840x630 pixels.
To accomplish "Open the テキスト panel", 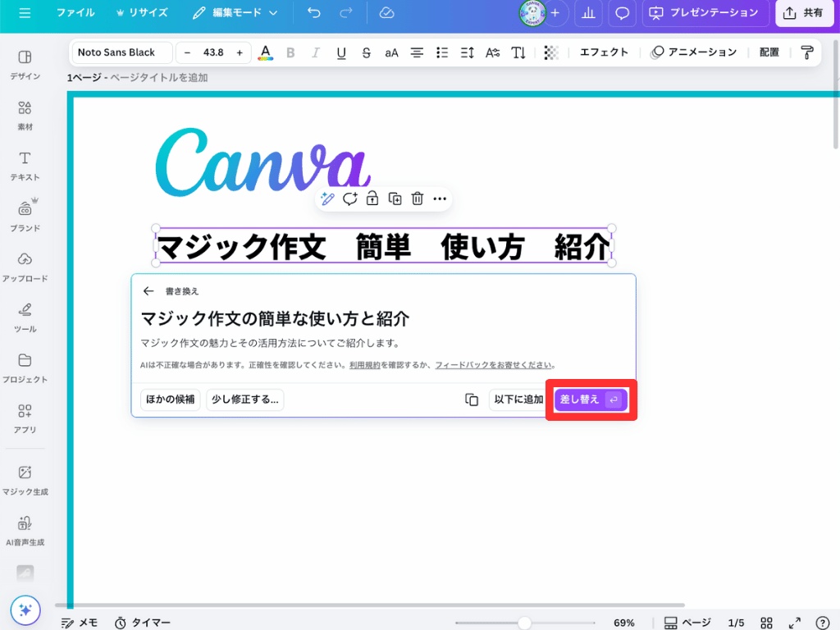I will coord(25,166).
